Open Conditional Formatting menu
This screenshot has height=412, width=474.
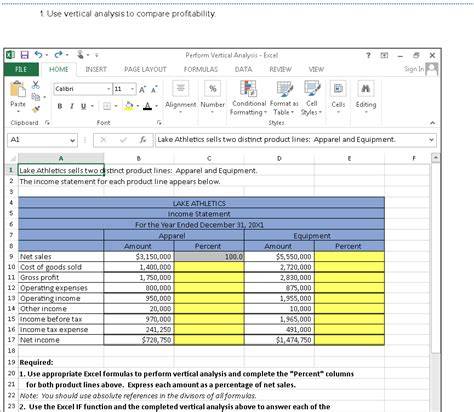[x=249, y=98]
